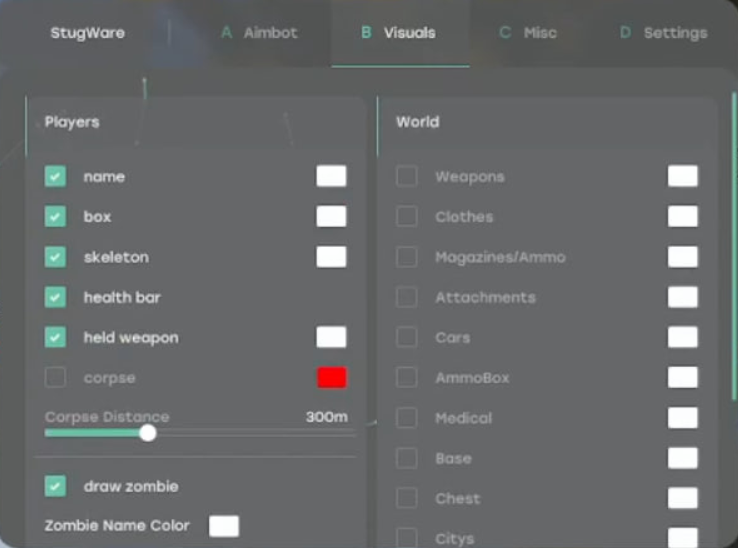Click the Corpse Distance slider handle
Screen dimensions: 738x548
tap(148, 433)
